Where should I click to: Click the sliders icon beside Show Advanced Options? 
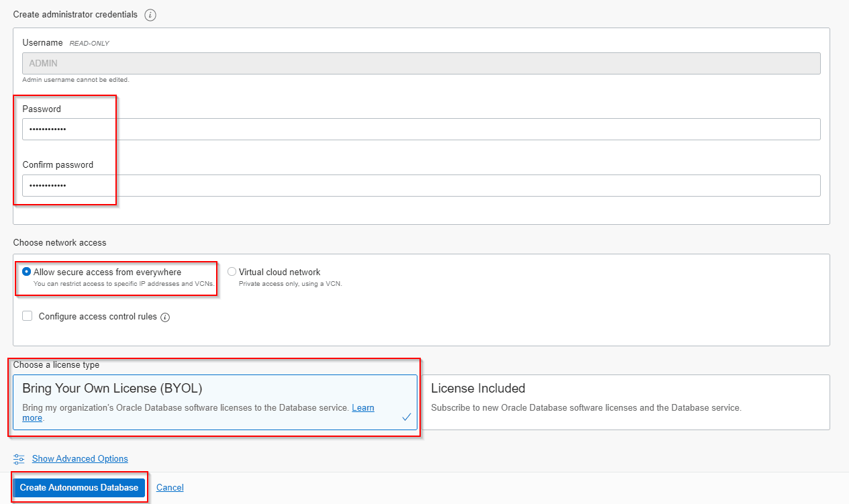coord(19,459)
